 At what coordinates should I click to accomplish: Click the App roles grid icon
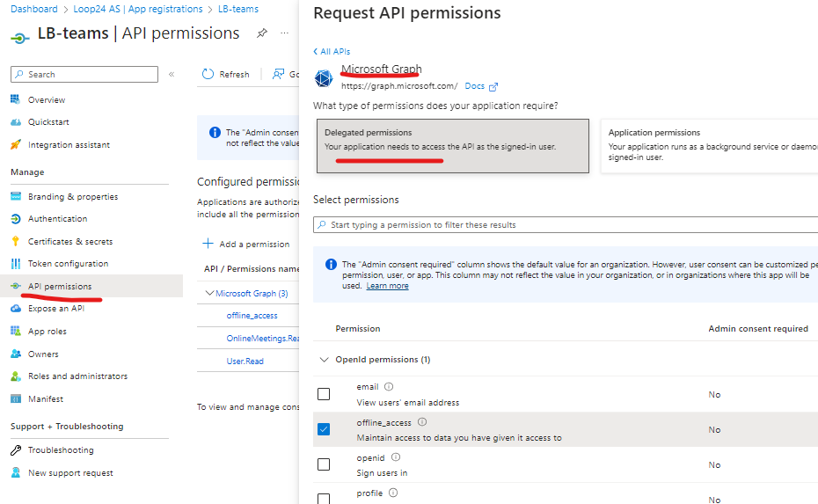16,331
